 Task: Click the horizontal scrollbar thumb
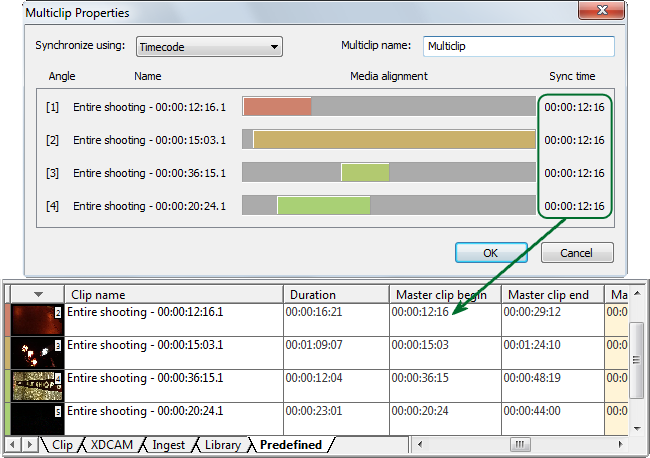click(520, 445)
